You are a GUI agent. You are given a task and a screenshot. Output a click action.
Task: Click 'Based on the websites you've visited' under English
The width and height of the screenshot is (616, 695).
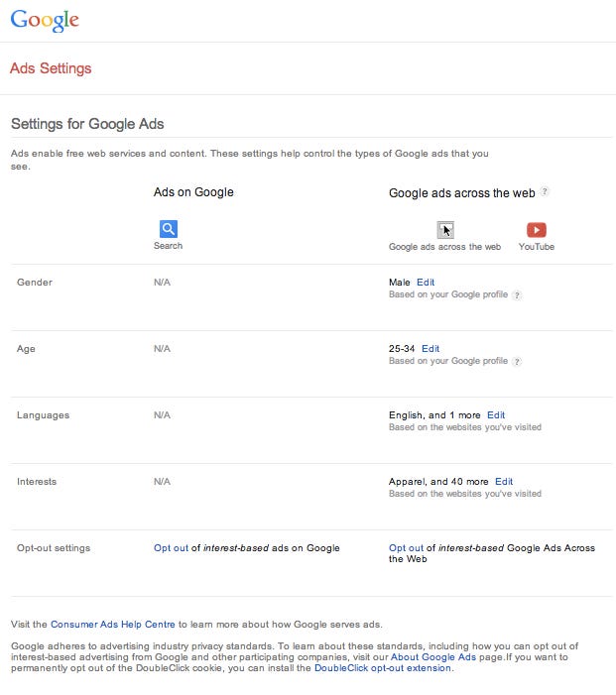coord(465,427)
